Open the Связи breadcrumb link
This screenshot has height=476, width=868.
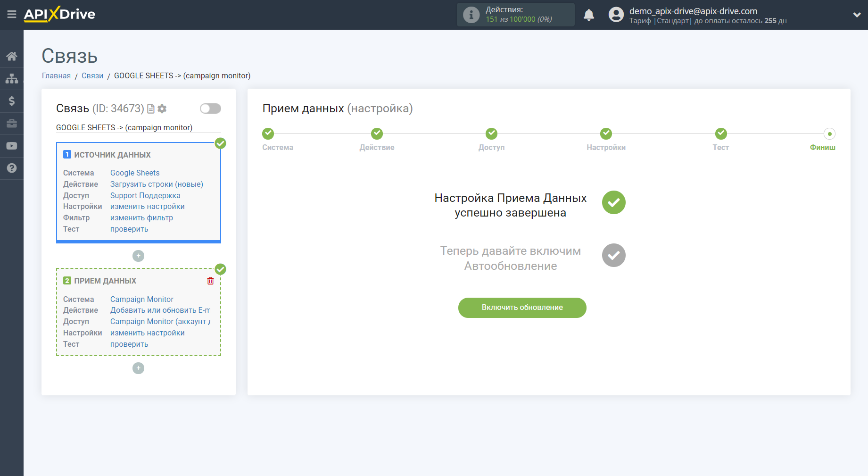[x=92, y=75]
